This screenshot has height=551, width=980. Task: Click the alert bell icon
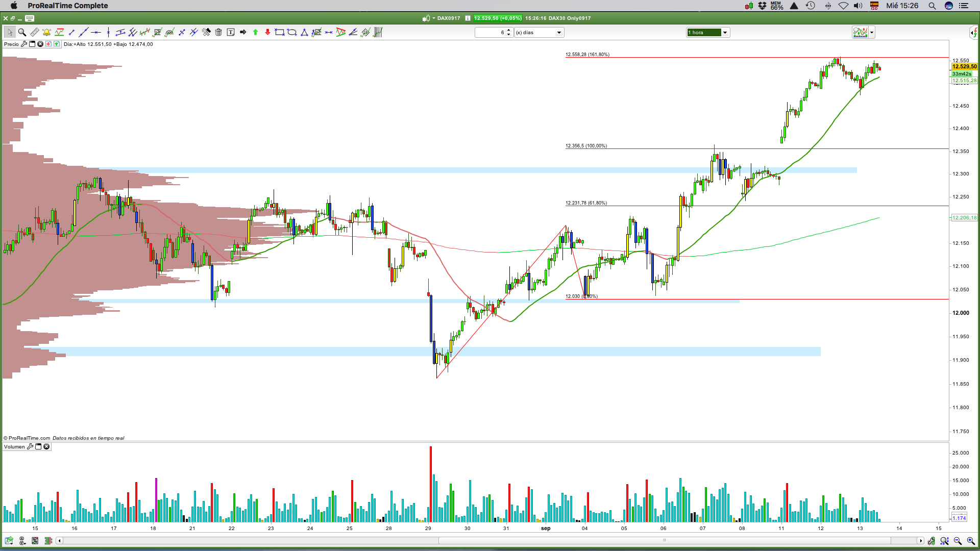pos(46,32)
